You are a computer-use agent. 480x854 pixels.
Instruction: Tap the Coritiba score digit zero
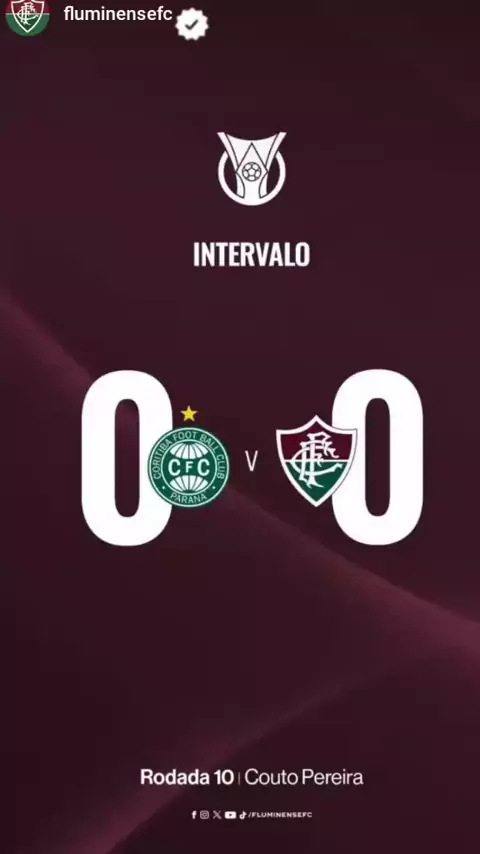coord(127,458)
